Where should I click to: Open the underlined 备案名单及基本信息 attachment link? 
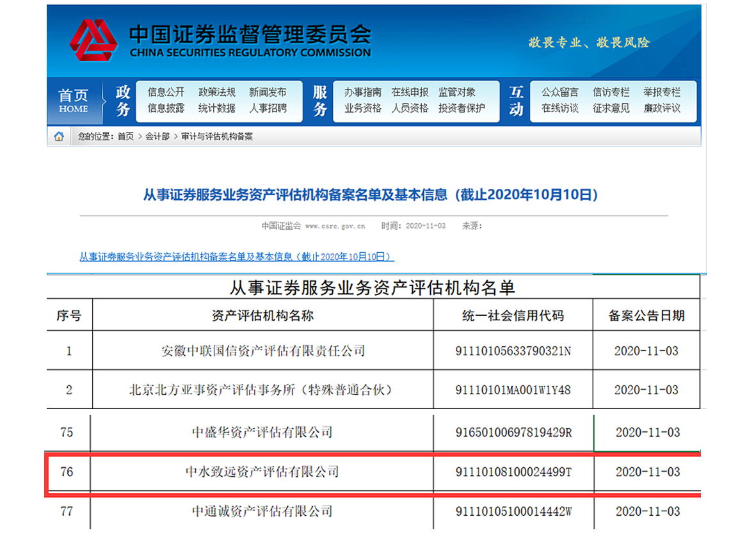click(x=236, y=257)
